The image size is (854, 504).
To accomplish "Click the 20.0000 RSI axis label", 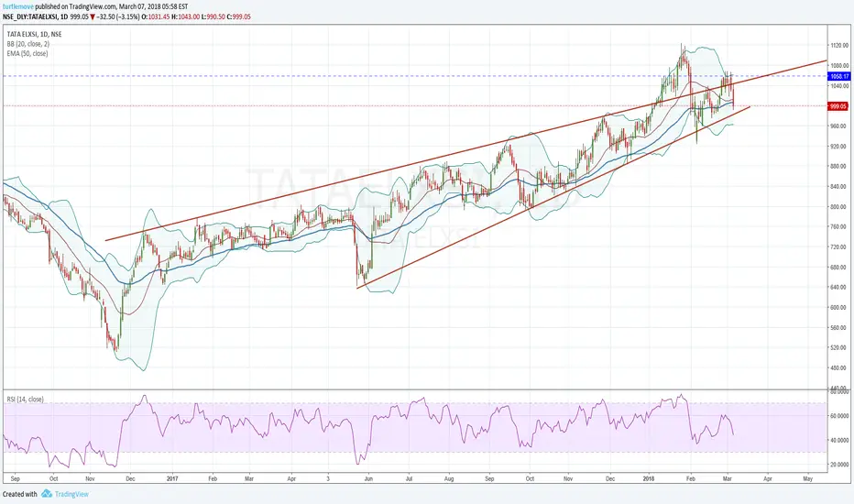I will [839, 465].
